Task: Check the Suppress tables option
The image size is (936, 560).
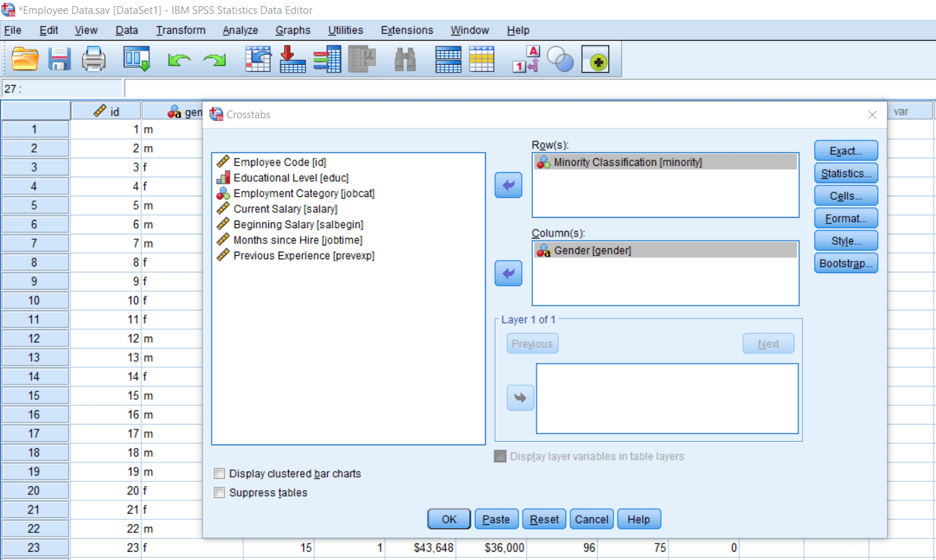Action: pyautogui.click(x=219, y=493)
